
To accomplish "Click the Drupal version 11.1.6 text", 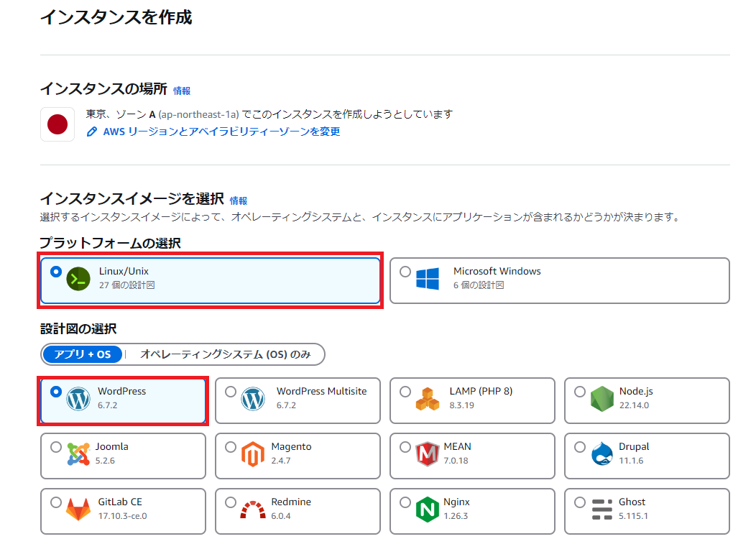I will (x=631, y=461).
